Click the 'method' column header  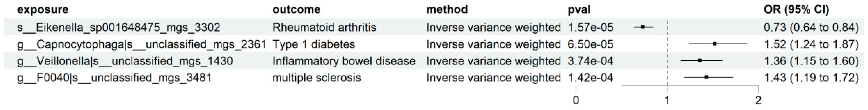tap(447, 9)
